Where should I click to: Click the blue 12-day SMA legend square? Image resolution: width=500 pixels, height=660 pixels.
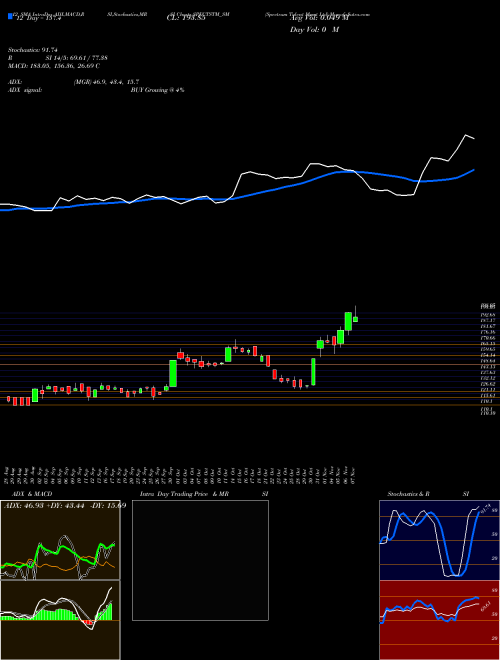pyautogui.click(x=10, y=16)
